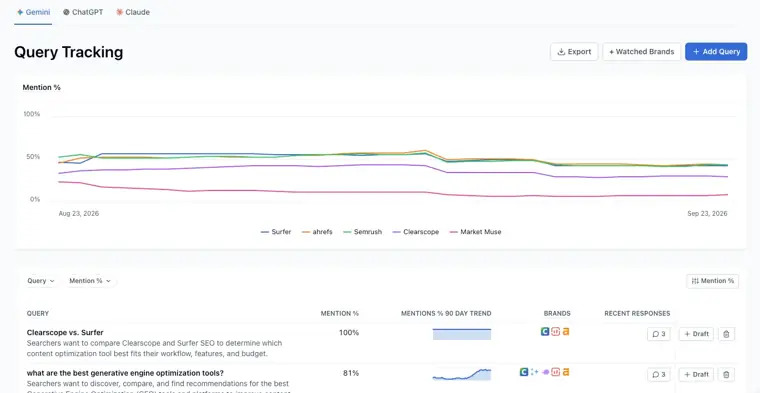Click the Mention % chart title
The height and width of the screenshot is (393, 760).
[42, 88]
